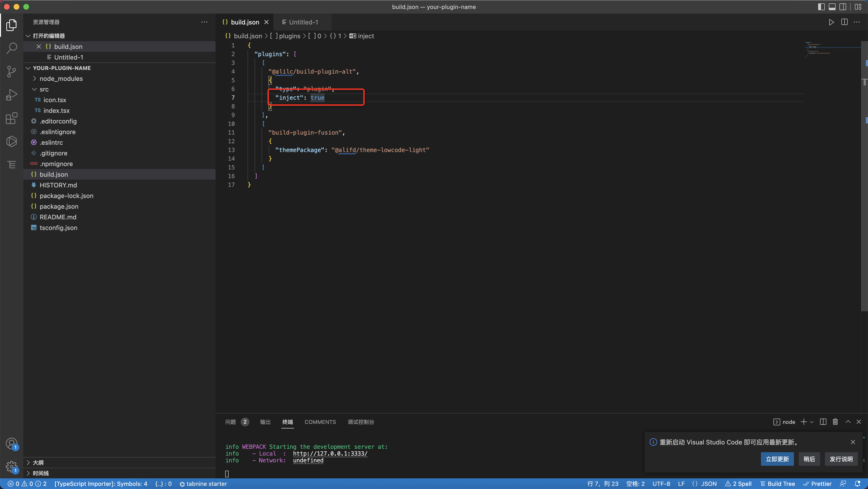The height and width of the screenshot is (489, 868).
Task: Toggle the secondary sidebar visibility
Action: pyautogui.click(x=843, y=7)
